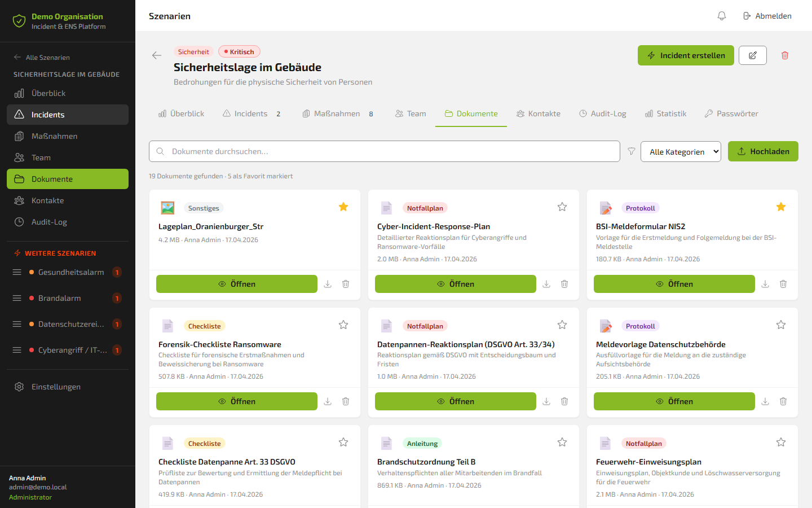Favorite Feuerwehr-Einweisungsplan star
The image size is (812, 508).
pyautogui.click(x=781, y=442)
